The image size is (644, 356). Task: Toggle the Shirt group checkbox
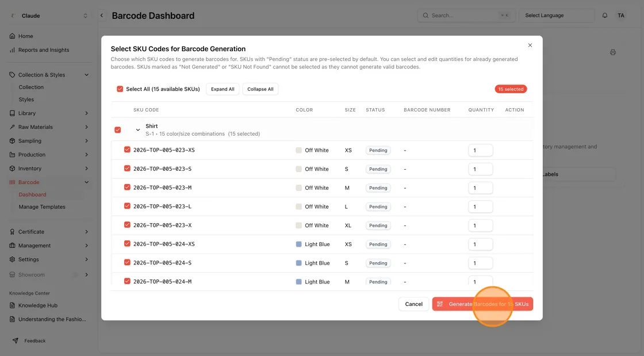point(118,130)
